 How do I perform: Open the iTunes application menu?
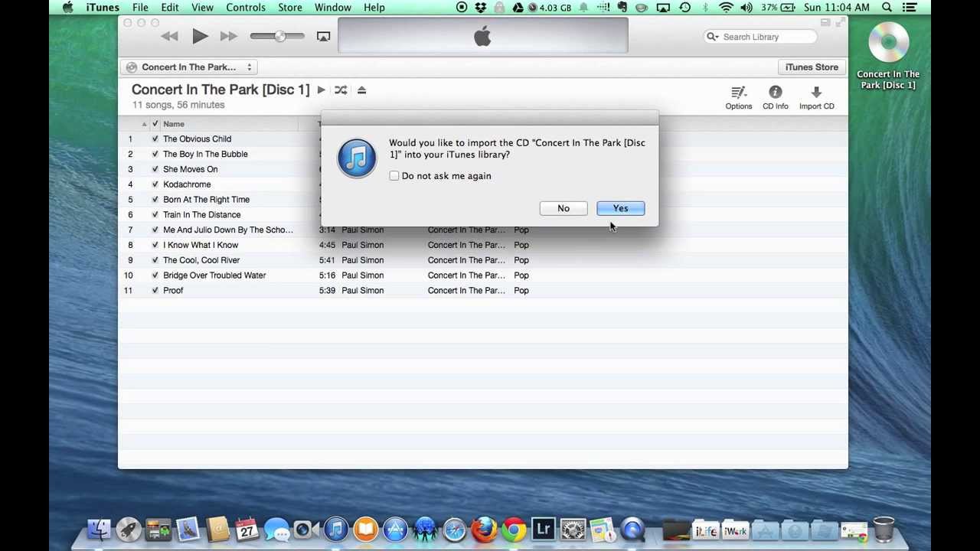coord(103,8)
